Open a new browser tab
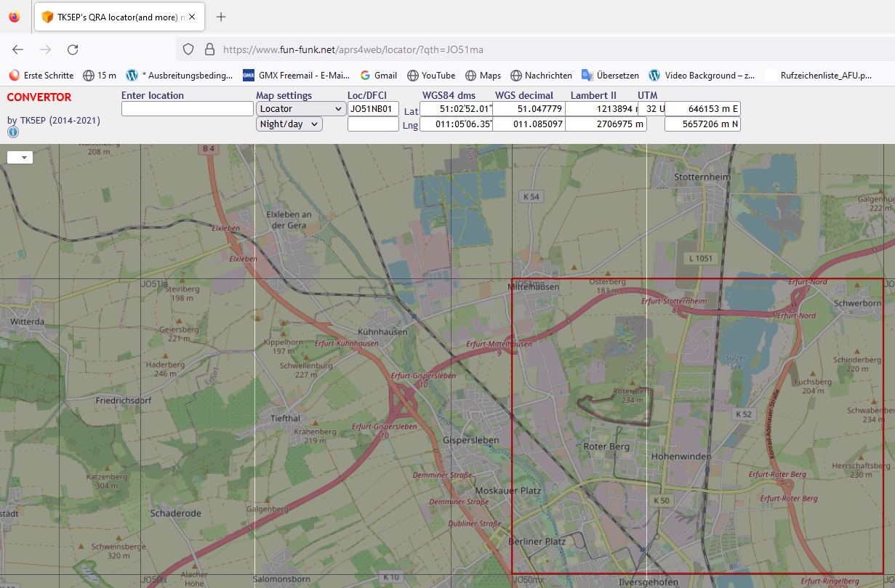This screenshot has height=588, width=895. [x=221, y=17]
